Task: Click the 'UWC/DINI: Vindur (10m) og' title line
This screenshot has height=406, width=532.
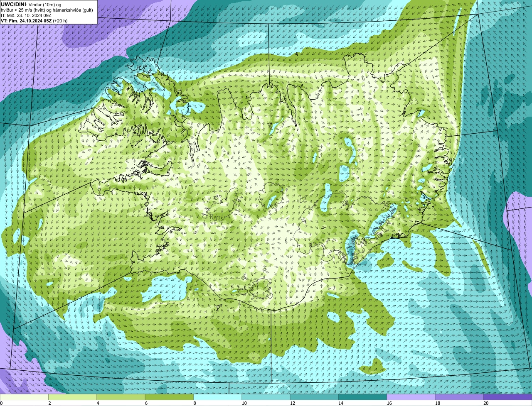Action: coord(31,4)
